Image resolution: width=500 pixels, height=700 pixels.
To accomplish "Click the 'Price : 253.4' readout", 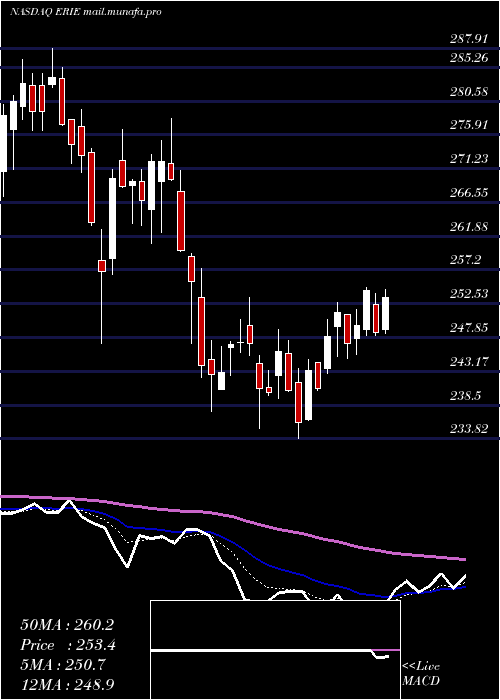I will (68, 645).
